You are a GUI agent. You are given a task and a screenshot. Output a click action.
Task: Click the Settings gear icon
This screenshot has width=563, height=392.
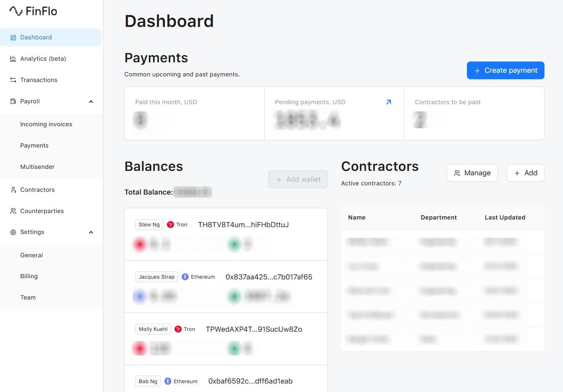13,232
